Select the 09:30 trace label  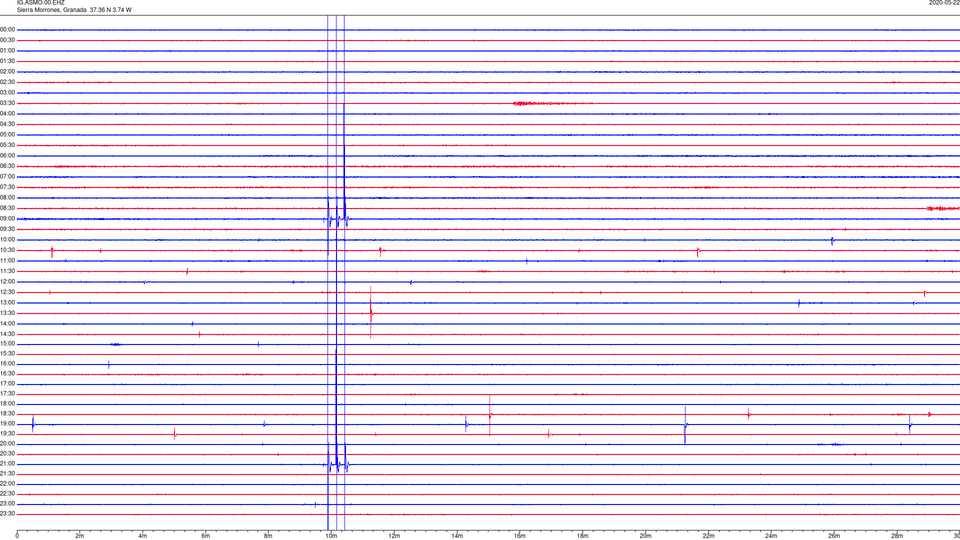[x=7, y=229]
